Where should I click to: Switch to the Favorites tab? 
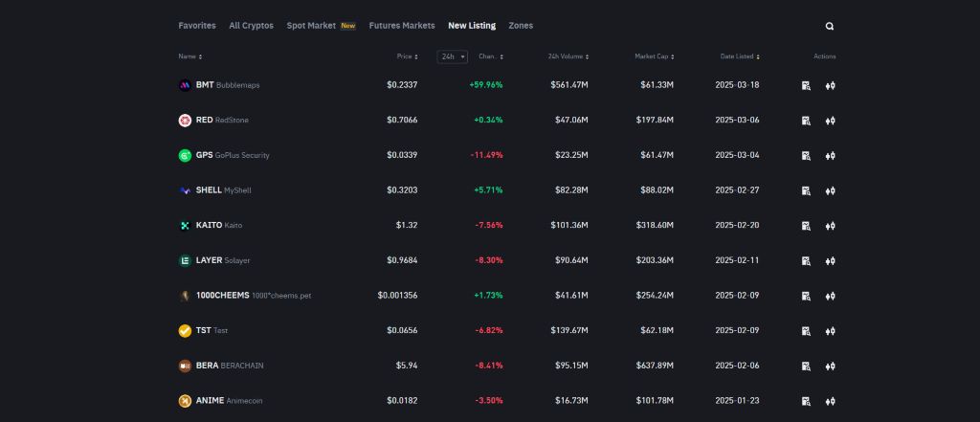pos(197,26)
